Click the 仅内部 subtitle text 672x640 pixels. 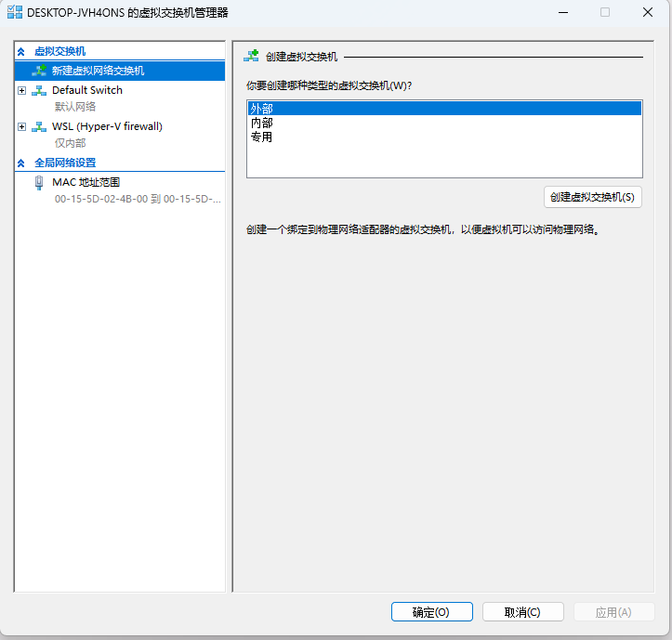tap(71, 143)
